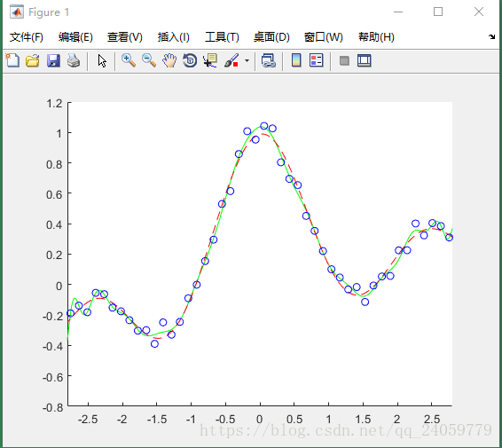Open the 窗口(W) menu

coord(324,37)
